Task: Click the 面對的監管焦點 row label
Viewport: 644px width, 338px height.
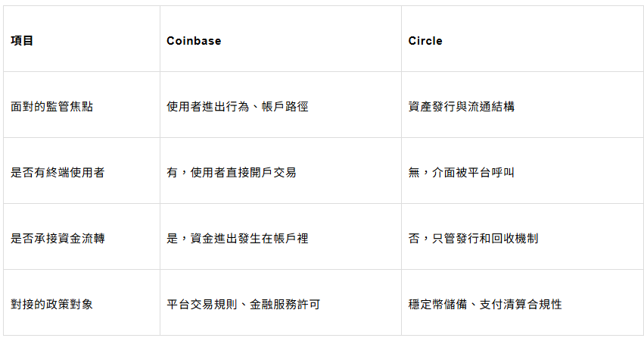Action: pos(52,107)
